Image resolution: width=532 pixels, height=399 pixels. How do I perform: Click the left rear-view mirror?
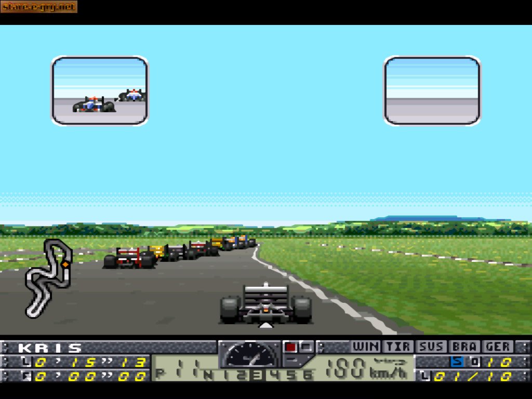click(x=100, y=90)
